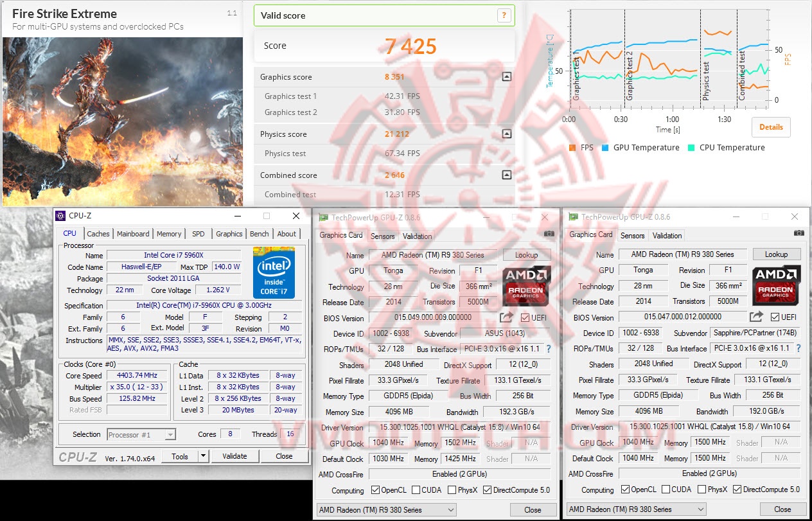Image resolution: width=812 pixels, height=521 pixels.
Task: Click the screenshot camera icon in left GPU-Z
Action: 549,233
